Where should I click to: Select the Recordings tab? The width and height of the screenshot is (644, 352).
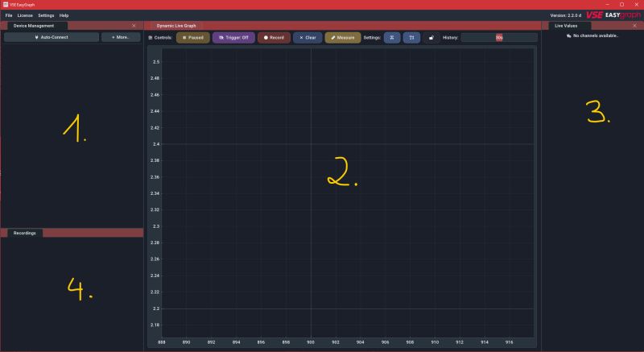coord(25,233)
